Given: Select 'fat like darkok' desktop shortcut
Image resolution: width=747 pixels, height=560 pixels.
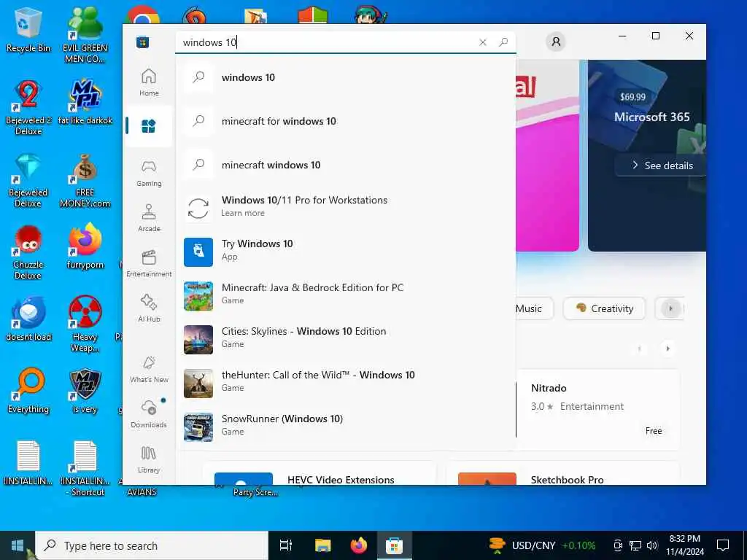Looking at the screenshot, I should click(x=85, y=102).
